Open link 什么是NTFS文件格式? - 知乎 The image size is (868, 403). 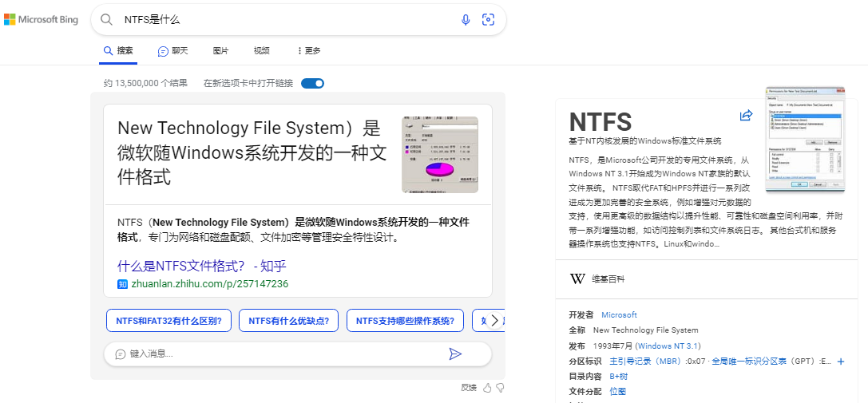(201, 267)
